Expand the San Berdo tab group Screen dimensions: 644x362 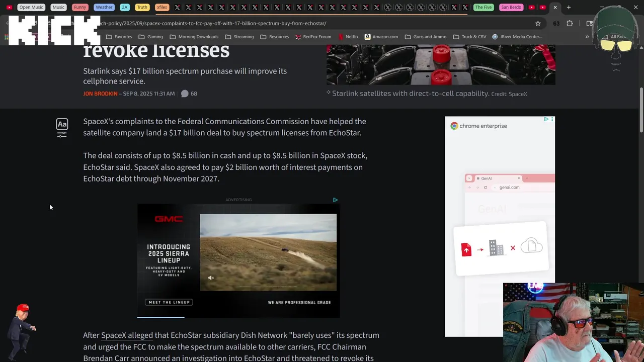tap(511, 8)
